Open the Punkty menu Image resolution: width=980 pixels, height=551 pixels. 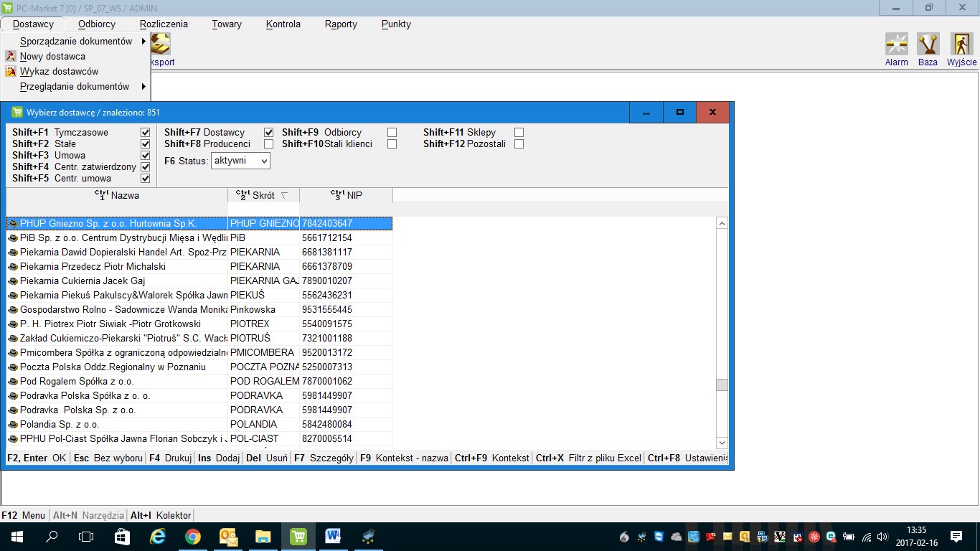[397, 24]
